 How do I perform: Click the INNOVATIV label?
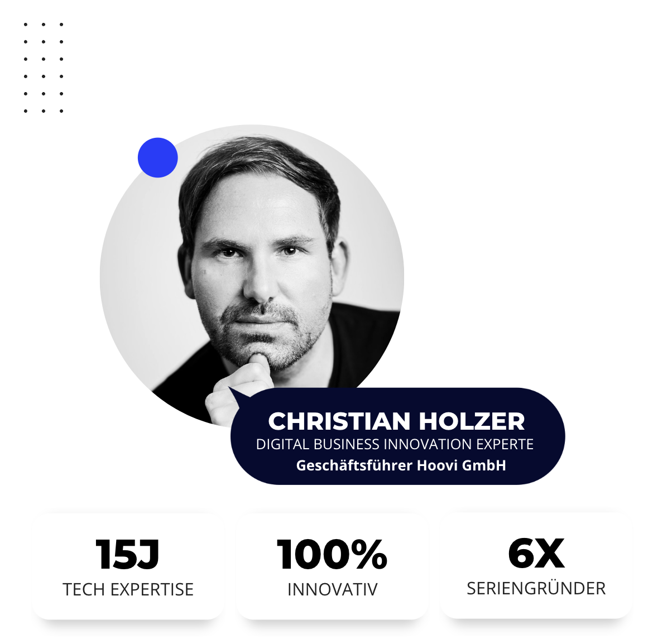(x=332, y=589)
